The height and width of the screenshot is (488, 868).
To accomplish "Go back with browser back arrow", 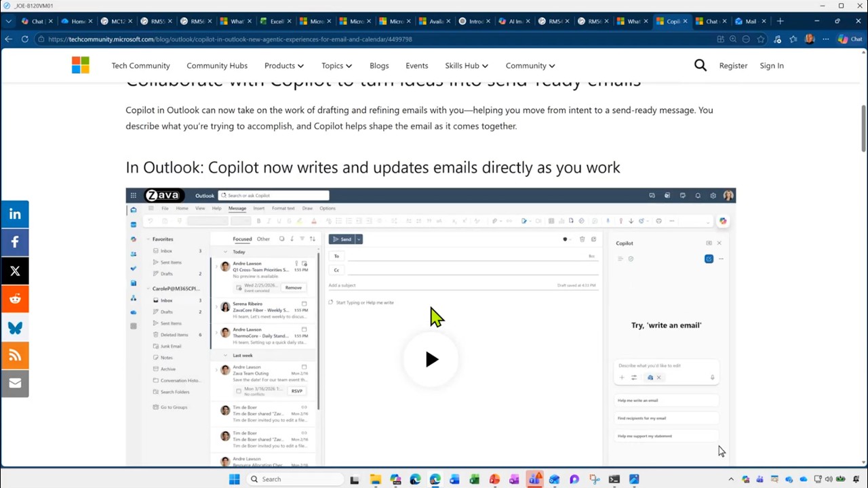I will coord(8,39).
